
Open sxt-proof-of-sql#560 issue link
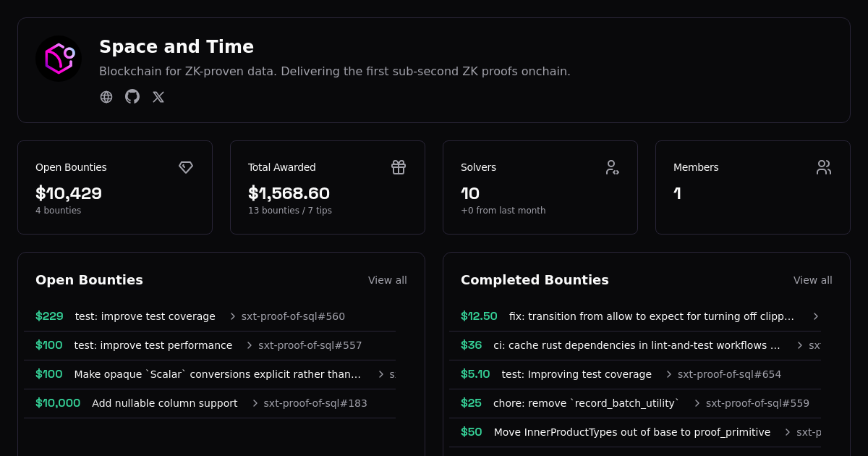click(x=293, y=316)
